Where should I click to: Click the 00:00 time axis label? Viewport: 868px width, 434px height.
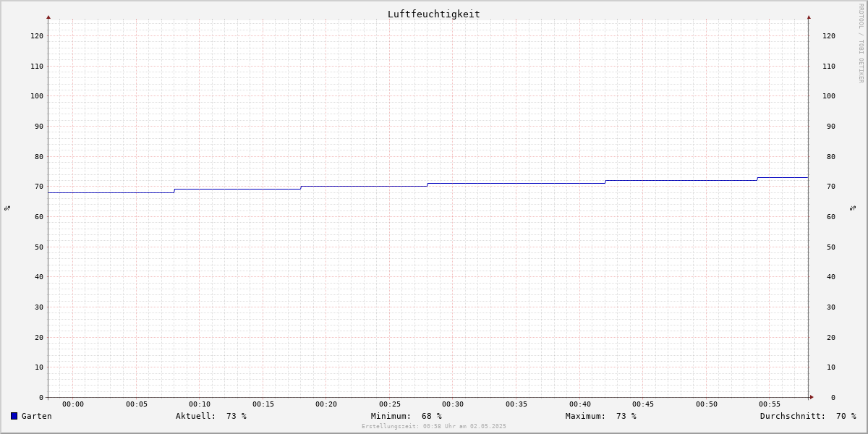pyautogui.click(x=73, y=404)
